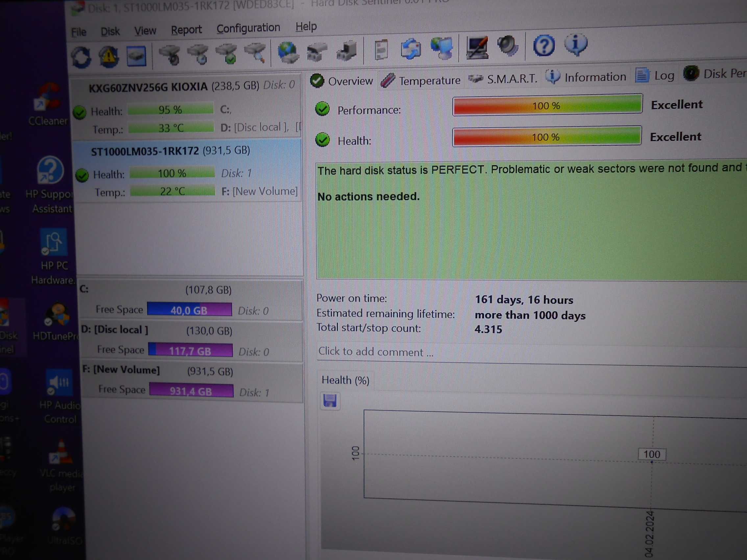Screen dimensions: 747x560
Task: Click the dark device toolbar icon
Action: pos(347,51)
